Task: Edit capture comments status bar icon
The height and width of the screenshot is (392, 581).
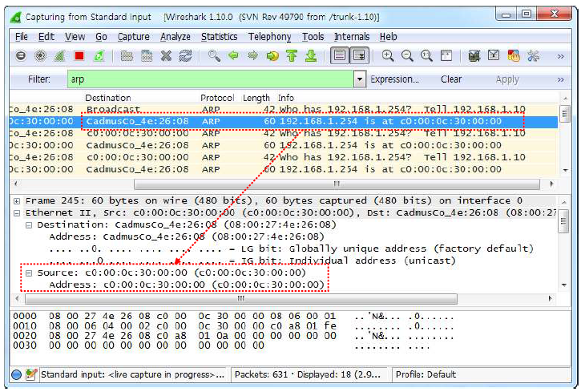Action: coord(31,374)
